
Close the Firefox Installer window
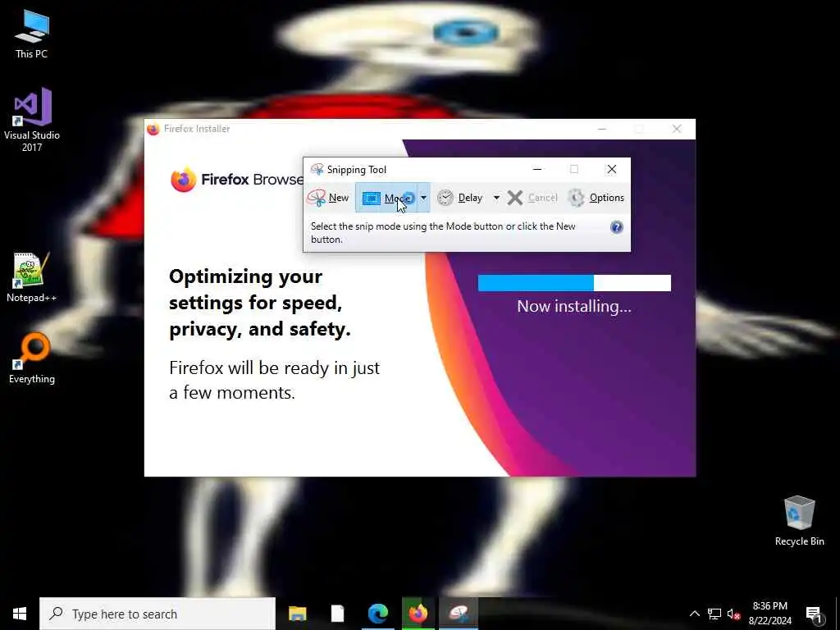coord(677,129)
